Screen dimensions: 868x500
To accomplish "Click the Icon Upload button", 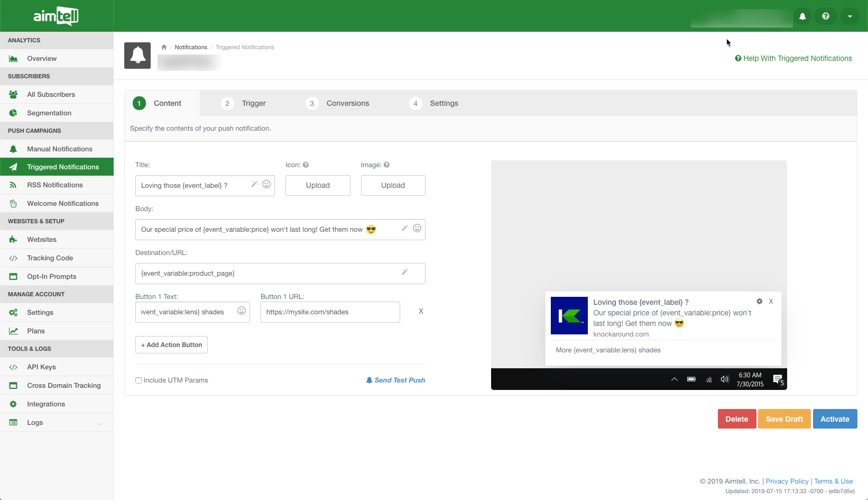I will pyautogui.click(x=318, y=185).
